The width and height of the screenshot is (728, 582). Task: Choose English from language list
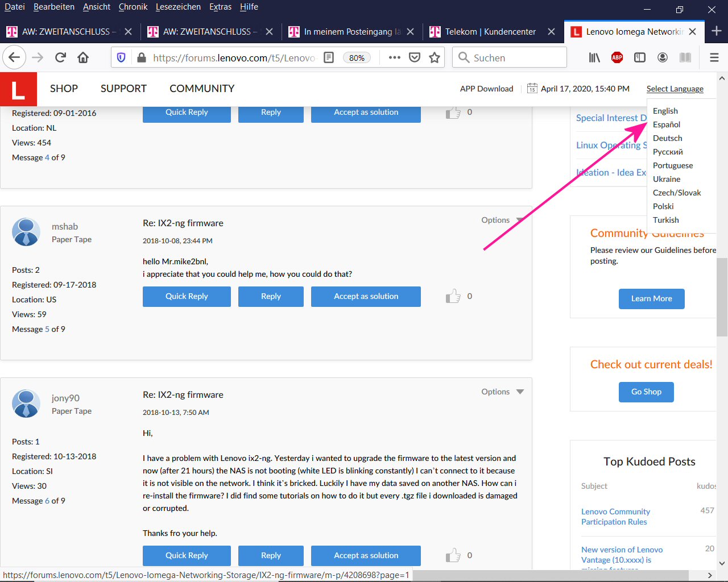point(665,111)
